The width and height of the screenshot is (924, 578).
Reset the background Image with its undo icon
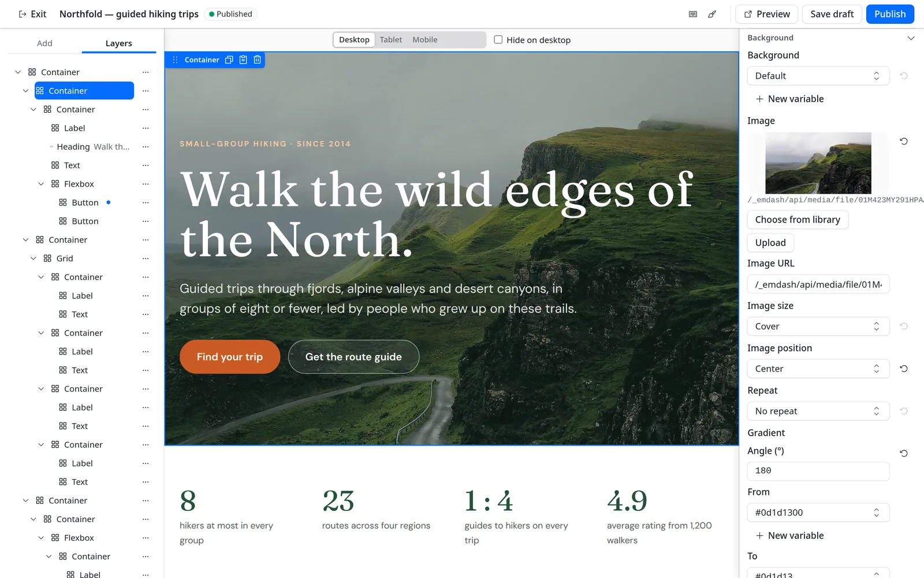904,141
